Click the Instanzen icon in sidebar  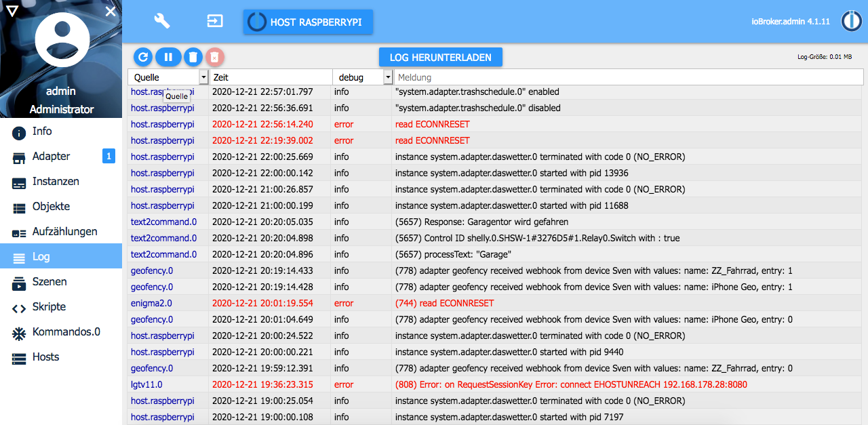20,183
